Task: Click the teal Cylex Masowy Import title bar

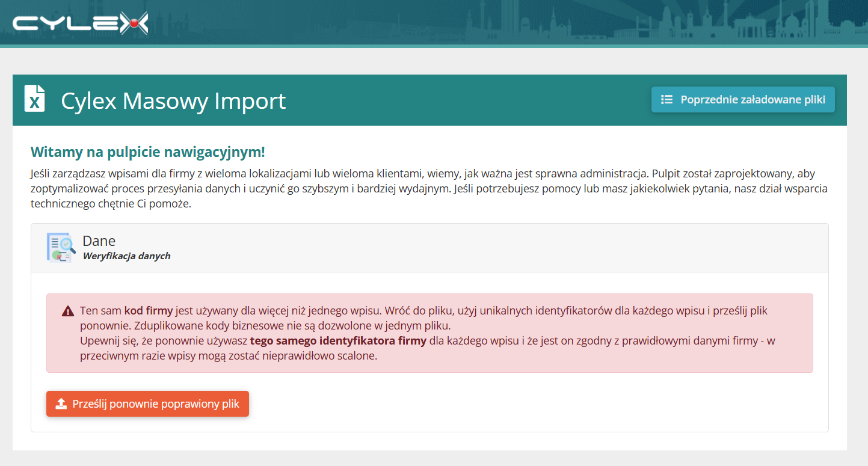Action: click(429, 100)
